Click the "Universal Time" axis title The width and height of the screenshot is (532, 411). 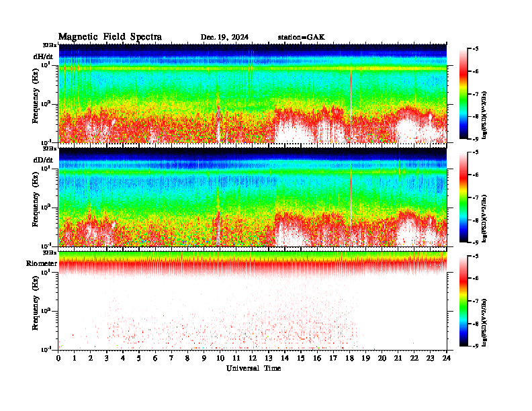[x=253, y=368]
